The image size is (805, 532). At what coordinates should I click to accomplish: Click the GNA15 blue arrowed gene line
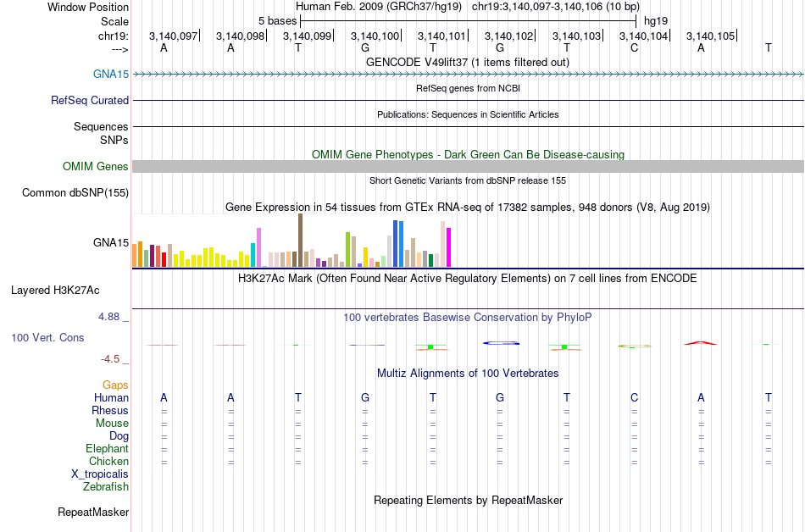[469, 75]
